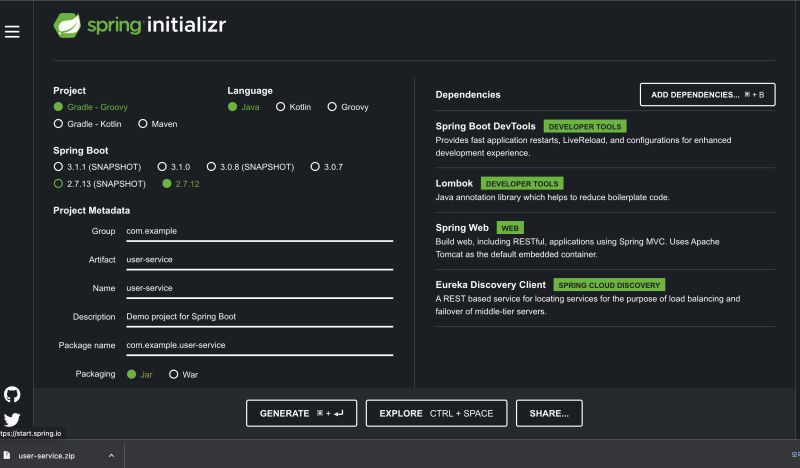800x468 pixels.
Task: Click the ADD DEPENDENCIES button
Action: pos(708,94)
